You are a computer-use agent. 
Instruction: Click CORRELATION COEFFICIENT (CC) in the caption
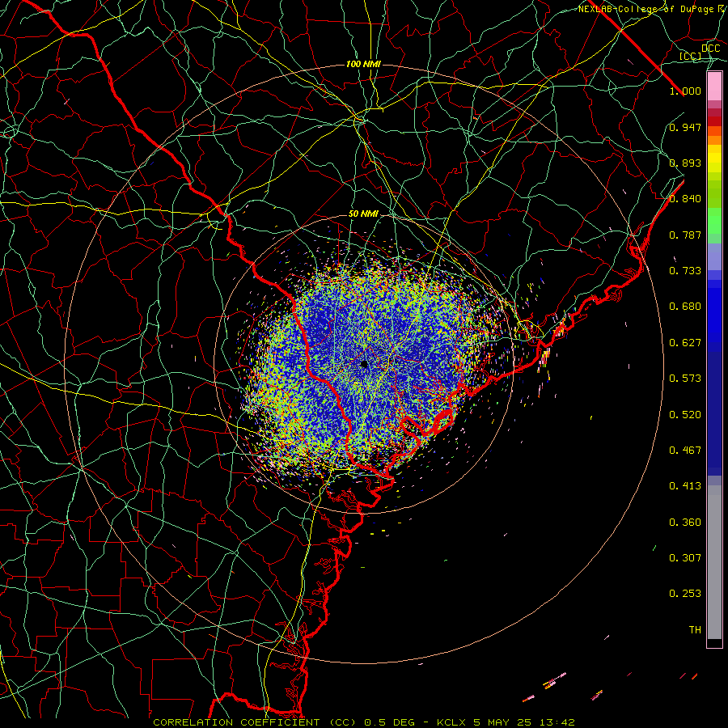255,722
